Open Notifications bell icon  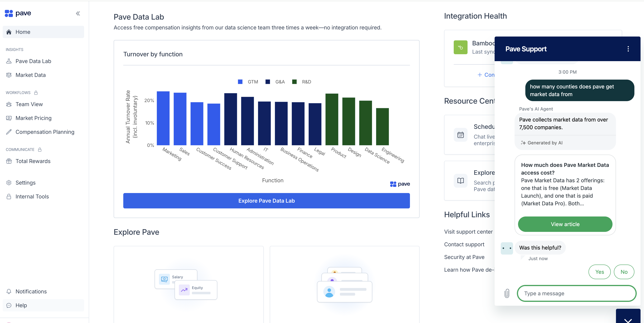[9, 291]
